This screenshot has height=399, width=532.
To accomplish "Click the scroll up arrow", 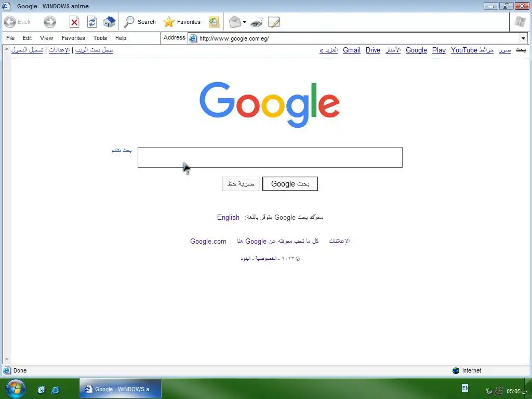I will (6, 49).
